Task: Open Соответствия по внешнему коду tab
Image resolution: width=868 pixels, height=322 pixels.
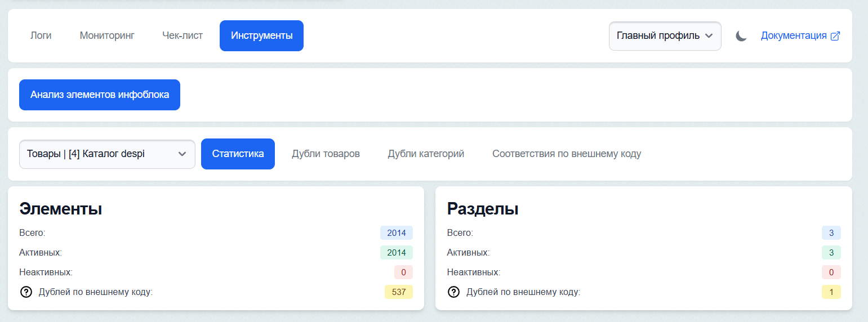Action: [x=566, y=154]
